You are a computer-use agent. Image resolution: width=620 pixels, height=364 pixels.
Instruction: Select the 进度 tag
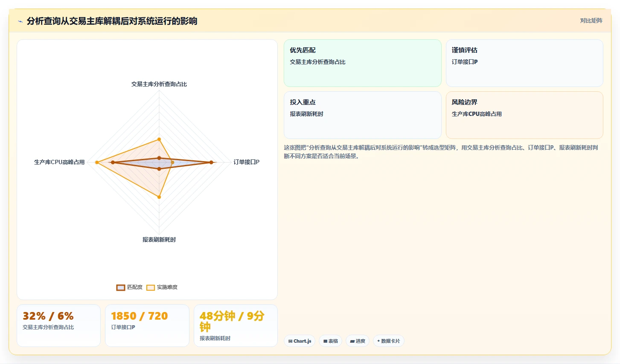358,341
